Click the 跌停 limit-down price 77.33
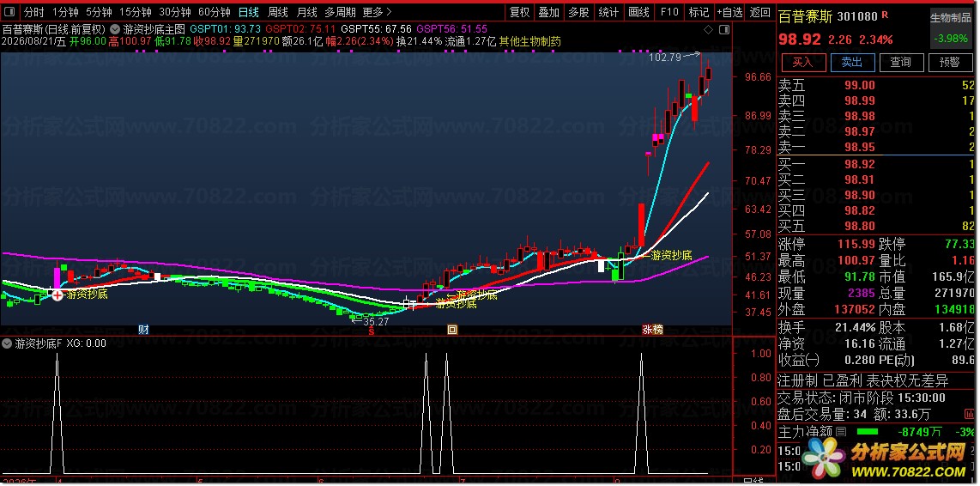980x486 pixels. click(x=958, y=244)
